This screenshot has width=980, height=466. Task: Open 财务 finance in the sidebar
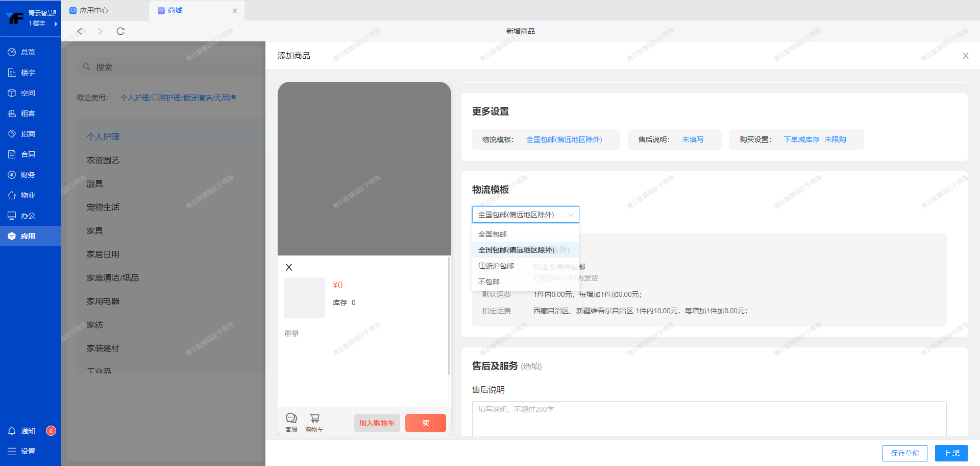[x=28, y=175]
